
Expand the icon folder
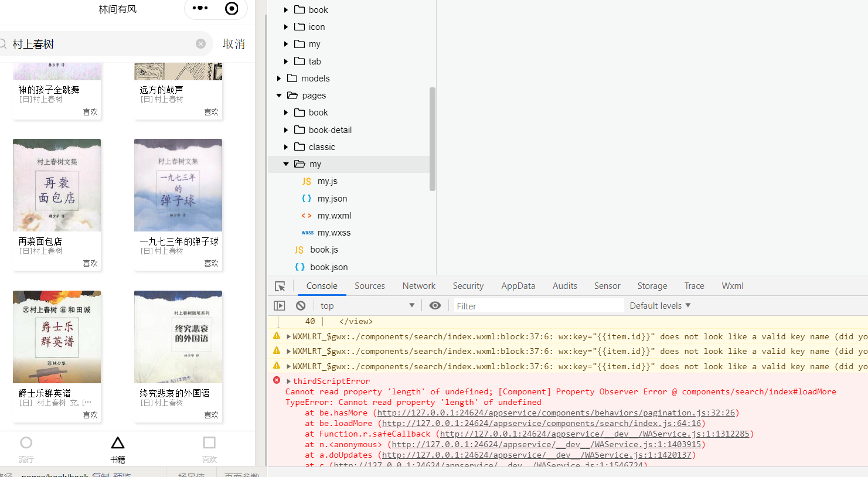coord(285,27)
